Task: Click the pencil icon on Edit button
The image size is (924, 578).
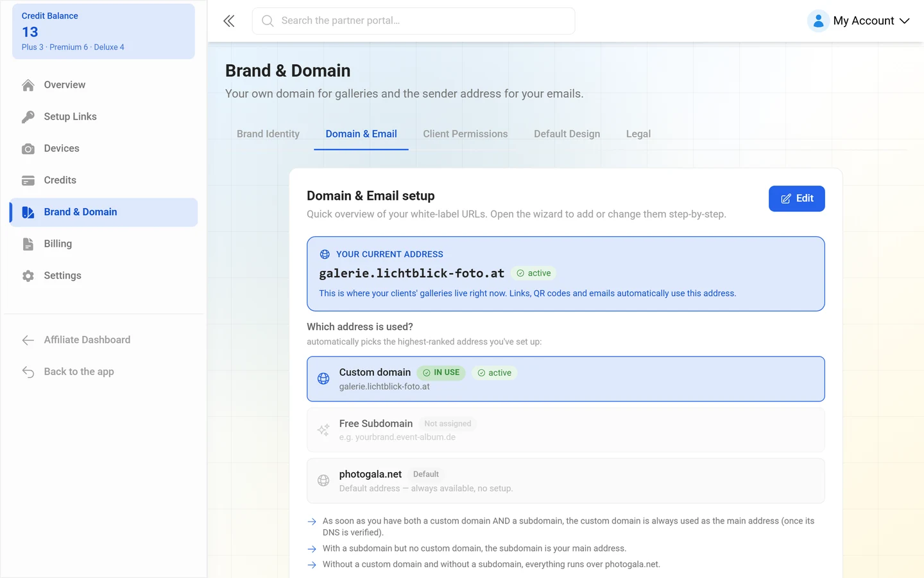Action: (x=786, y=199)
